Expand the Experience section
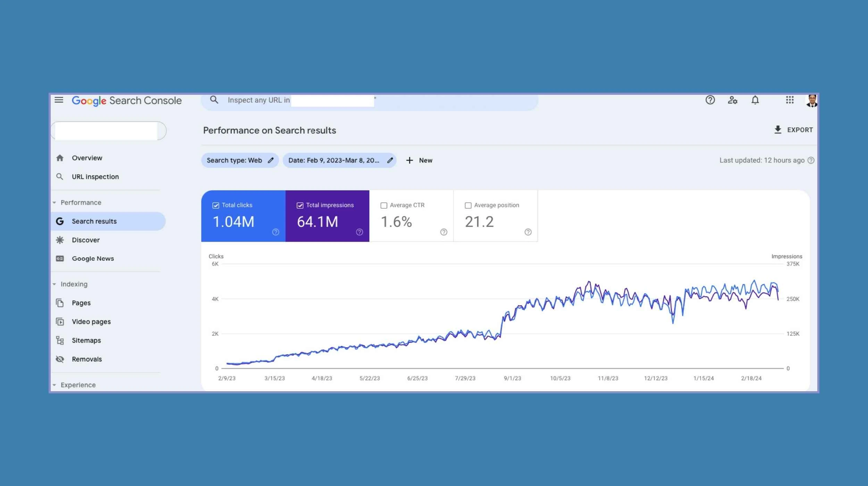The width and height of the screenshot is (868, 486). click(x=55, y=385)
